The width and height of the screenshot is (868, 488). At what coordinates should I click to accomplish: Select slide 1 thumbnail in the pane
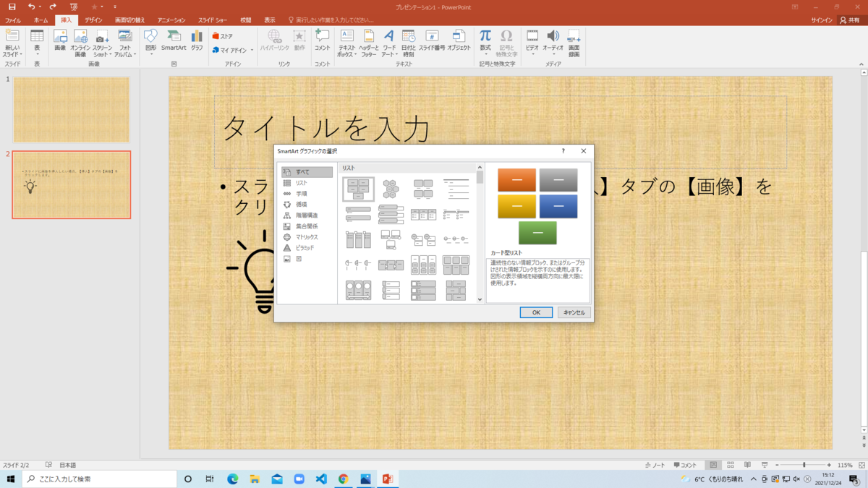[70, 109]
